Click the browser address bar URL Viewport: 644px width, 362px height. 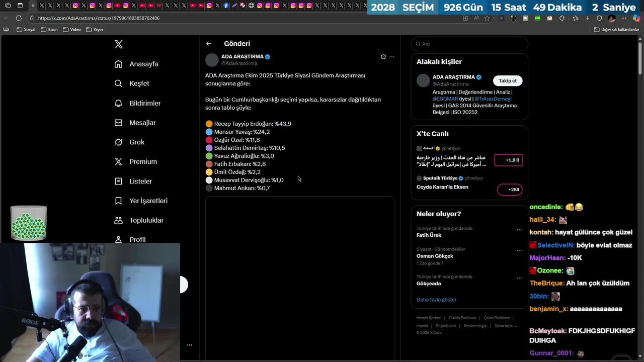pyautogui.click(x=99, y=18)
